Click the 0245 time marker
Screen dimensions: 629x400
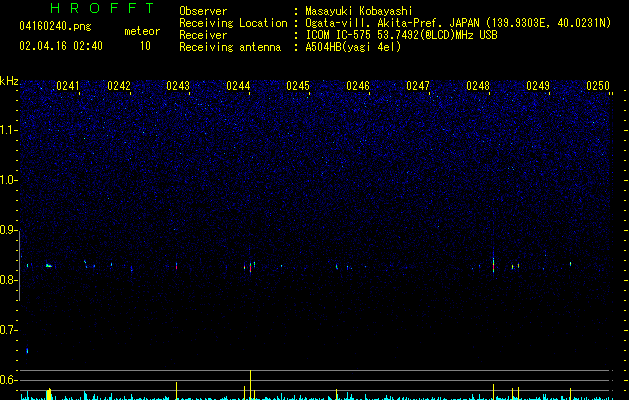[x=298, y=86]
